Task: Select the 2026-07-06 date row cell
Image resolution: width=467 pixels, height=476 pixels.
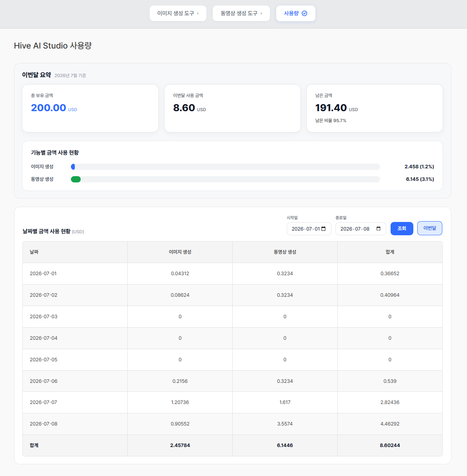Action: point(75,381)
